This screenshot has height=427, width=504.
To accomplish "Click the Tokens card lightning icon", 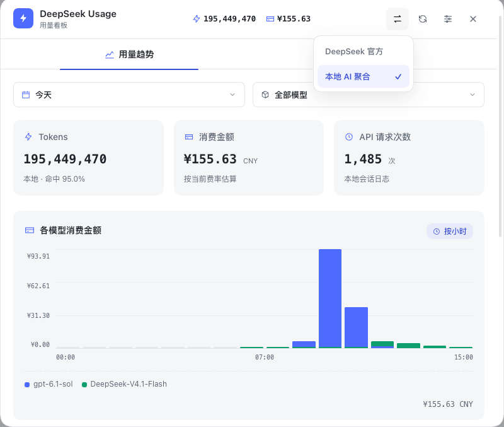I will (28, 137).
